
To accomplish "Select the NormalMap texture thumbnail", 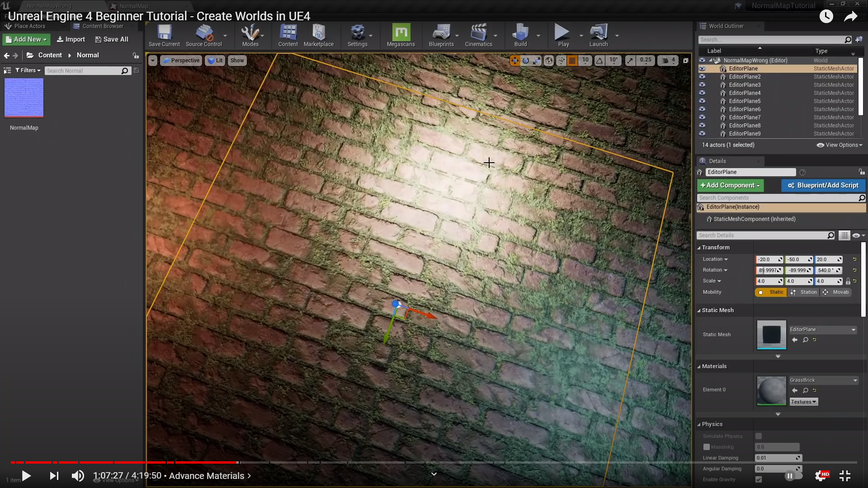I will [24, 98].
